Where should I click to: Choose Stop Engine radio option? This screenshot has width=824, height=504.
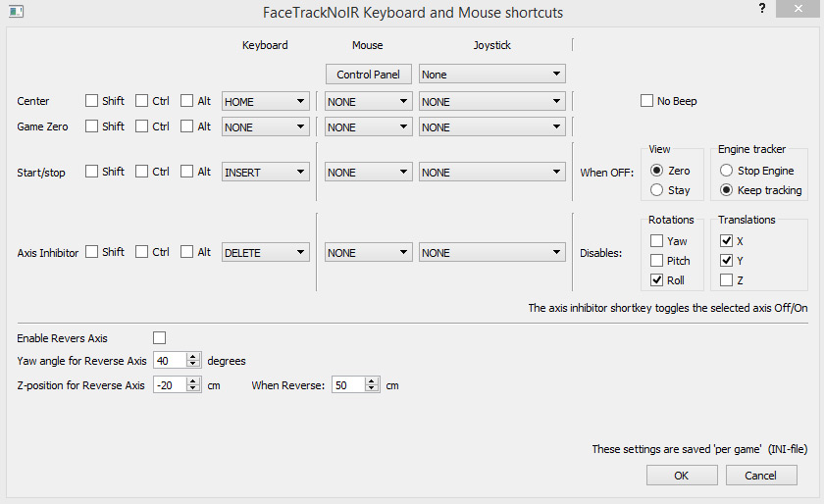726,171
